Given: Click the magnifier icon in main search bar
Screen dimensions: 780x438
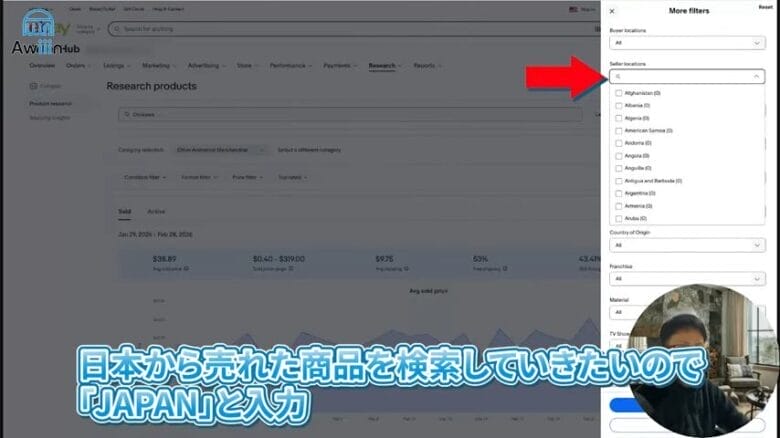Looking at the screenshot, I should coord(117,29).
